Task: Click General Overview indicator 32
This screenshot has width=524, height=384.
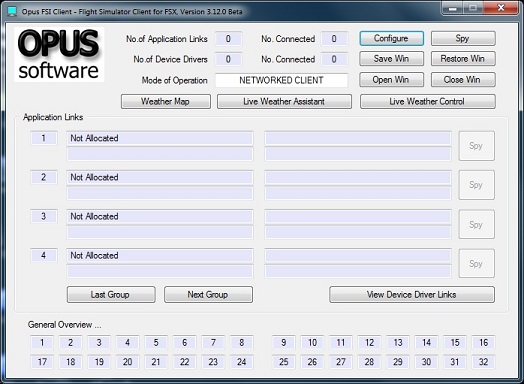Action: [x=484, y=362]
